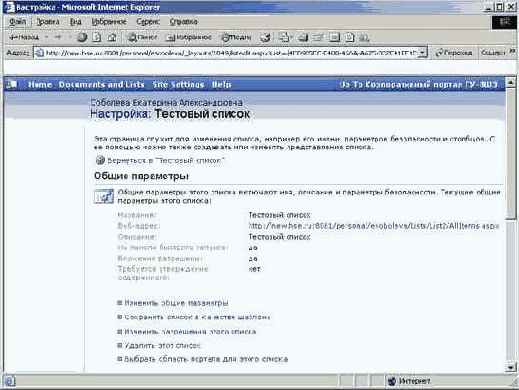Image resolution: width=519 pixels, height=390 pixels.
Task: Click the vertical scrollbar thumb
Action: [x=511, y=153]
